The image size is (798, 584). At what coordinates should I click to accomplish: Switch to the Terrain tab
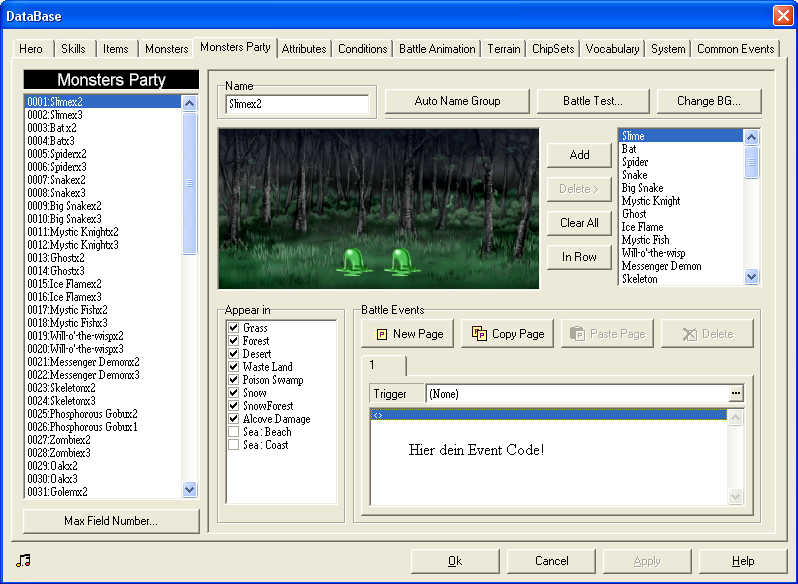click(504, 49)
